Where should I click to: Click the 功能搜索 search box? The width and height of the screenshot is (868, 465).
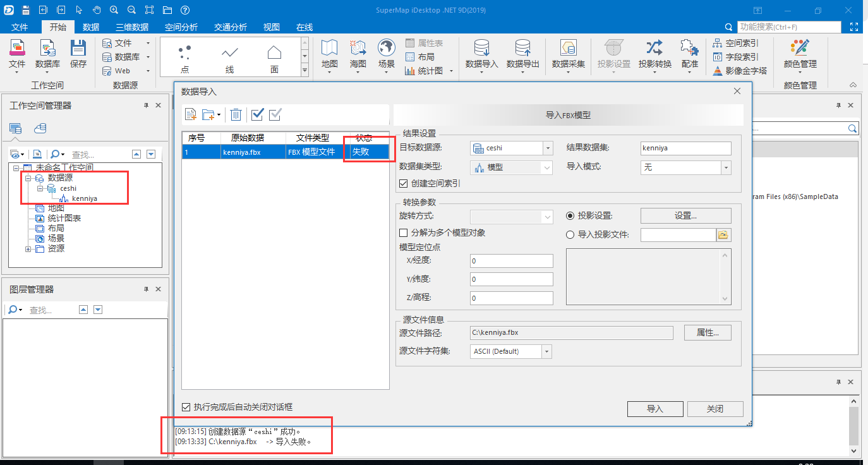(789, 27)
